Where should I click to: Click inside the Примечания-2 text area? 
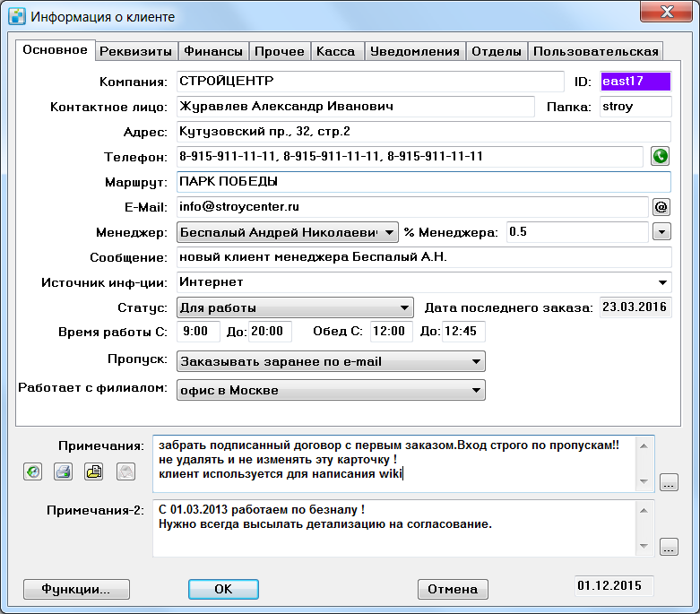394,529
